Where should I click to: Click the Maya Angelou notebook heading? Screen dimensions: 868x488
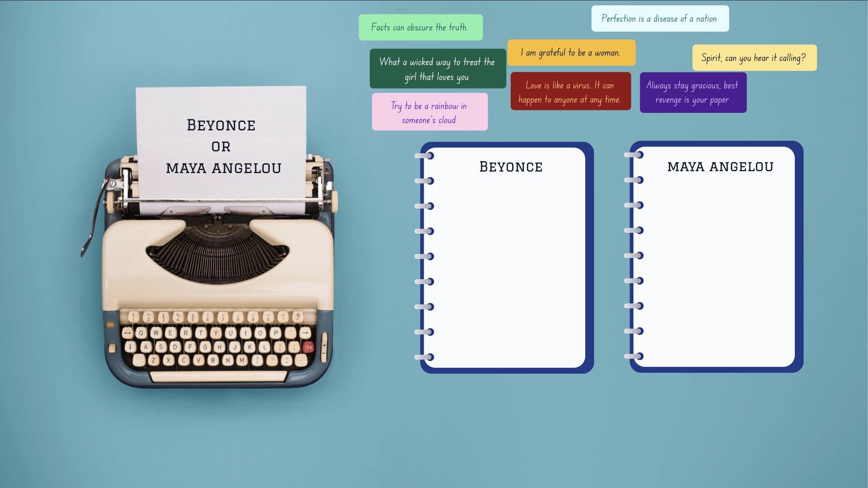(x=720, y=167)
